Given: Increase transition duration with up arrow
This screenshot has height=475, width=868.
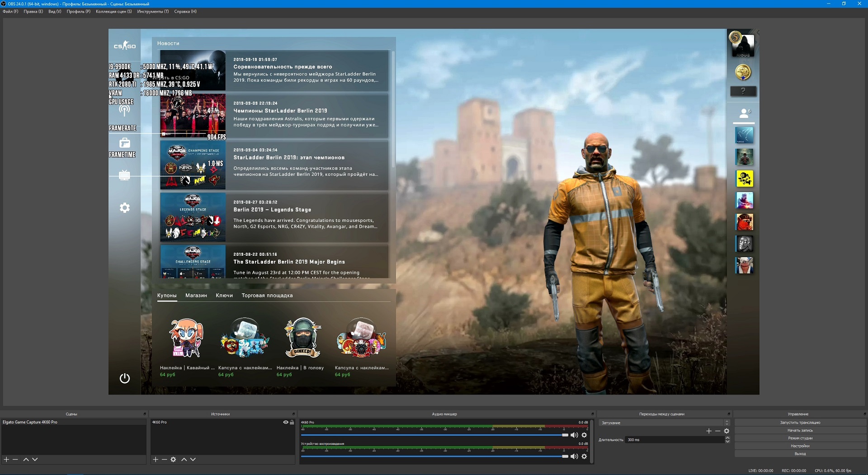Looking at the screenshot, I should tap(727, 438).
